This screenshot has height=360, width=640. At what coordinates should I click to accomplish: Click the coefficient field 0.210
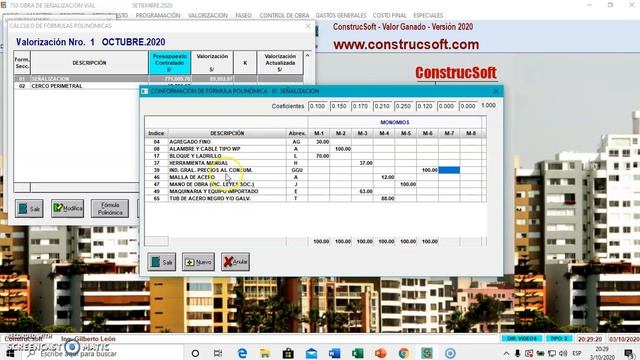tap(382, 106)
